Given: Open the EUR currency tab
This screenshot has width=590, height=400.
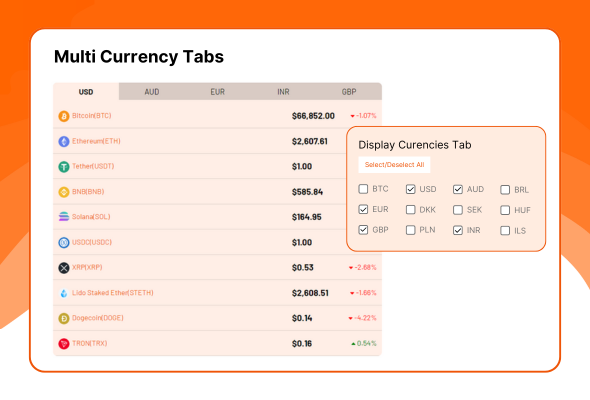Looking at the screenshot, I should tap(217, 92).
